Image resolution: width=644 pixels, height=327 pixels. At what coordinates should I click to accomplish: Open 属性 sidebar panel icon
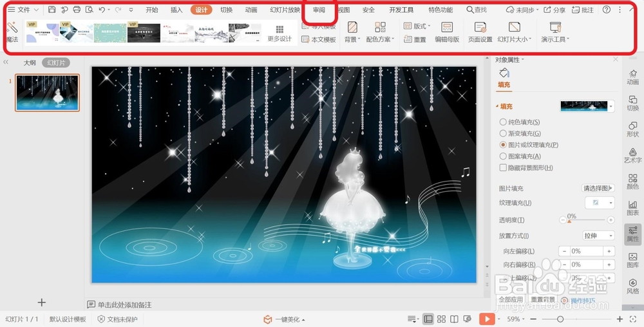tap(632, 234)
